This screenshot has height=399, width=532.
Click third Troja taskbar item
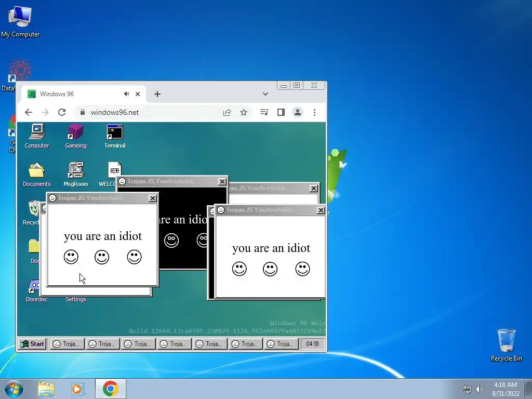pos(138,344)
